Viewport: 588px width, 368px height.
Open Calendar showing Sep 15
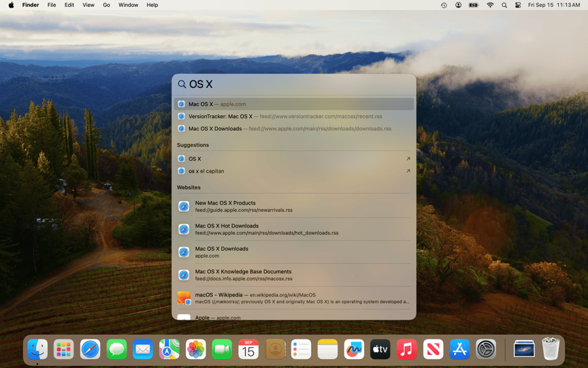tap(248, 349)
